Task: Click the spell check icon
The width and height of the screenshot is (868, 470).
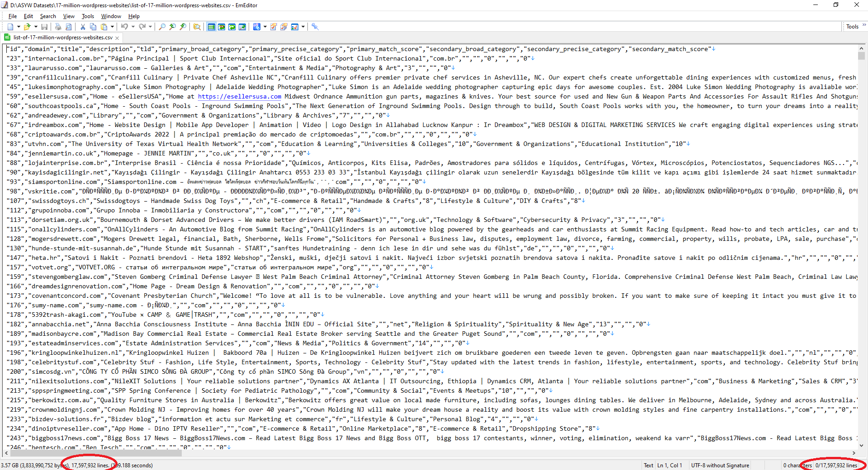Action: (257, 27)
